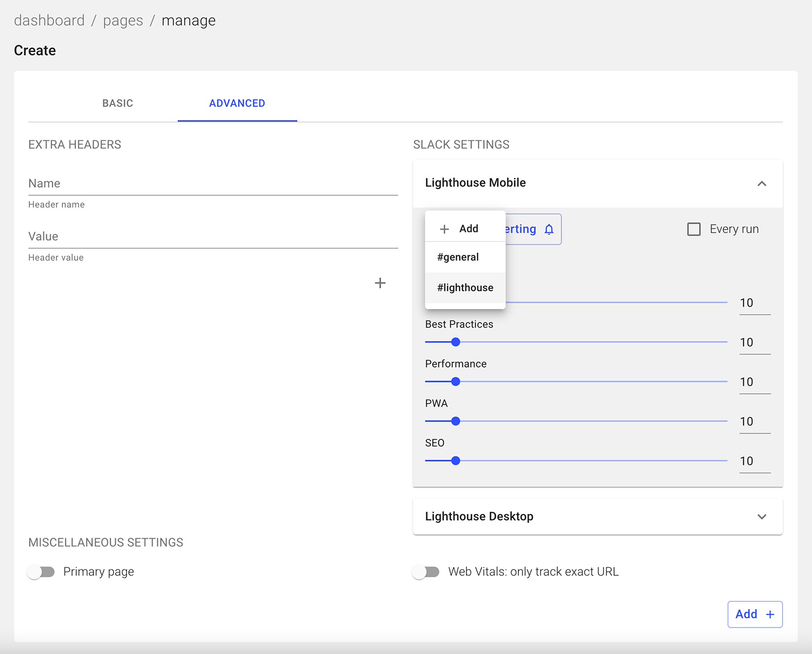Click the alerting button
Viewport: 812px width, 654px height.
click(533, 229)
